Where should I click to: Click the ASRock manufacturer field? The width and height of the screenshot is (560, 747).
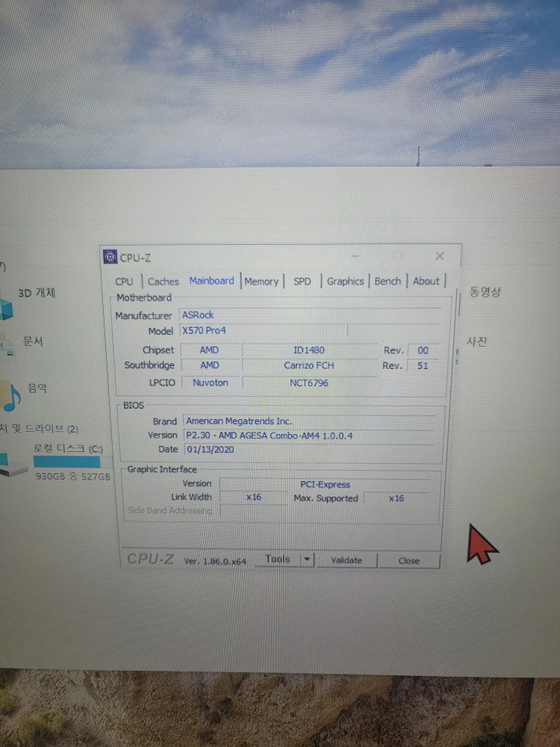(310, 315)
